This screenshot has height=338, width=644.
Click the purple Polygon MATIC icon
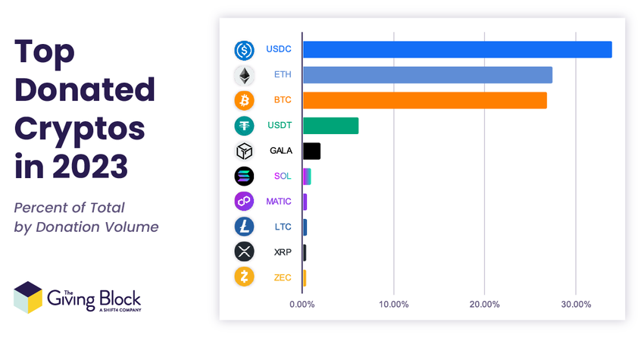(x=245, y=202)
